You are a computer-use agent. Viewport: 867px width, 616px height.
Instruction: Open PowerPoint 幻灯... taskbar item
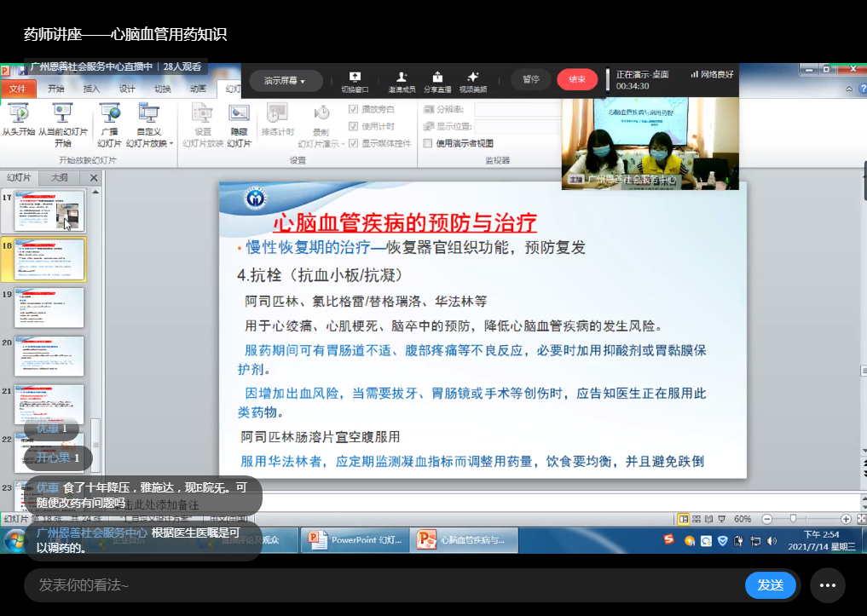coord(355,540)
